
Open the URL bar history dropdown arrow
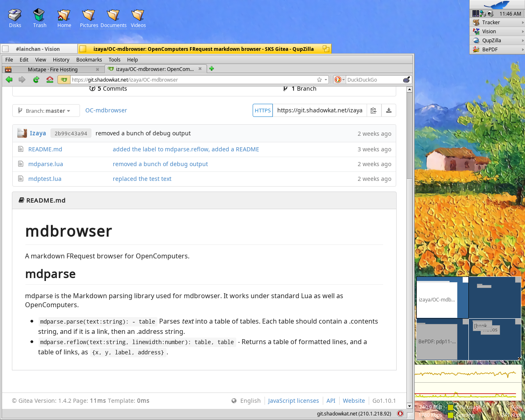coord(326,80)
